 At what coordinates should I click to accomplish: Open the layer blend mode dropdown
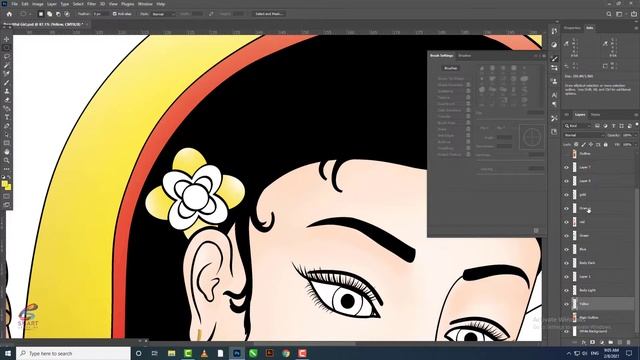(584, 135)
